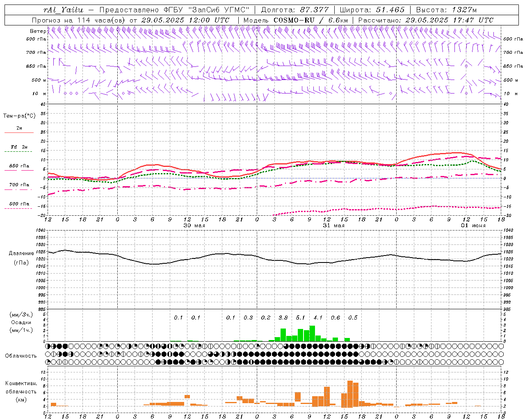Click the 0.2 precipitation total value
525x420 pixels.
pos(266,317)
